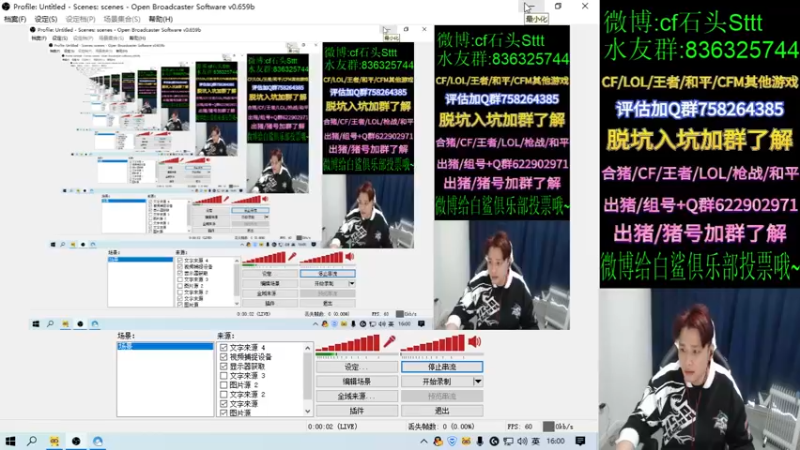This screenshot has width=800, height=450.
Task: Enable the 文字来源 3 source checkbox
Action: click(x=223, y=376)
